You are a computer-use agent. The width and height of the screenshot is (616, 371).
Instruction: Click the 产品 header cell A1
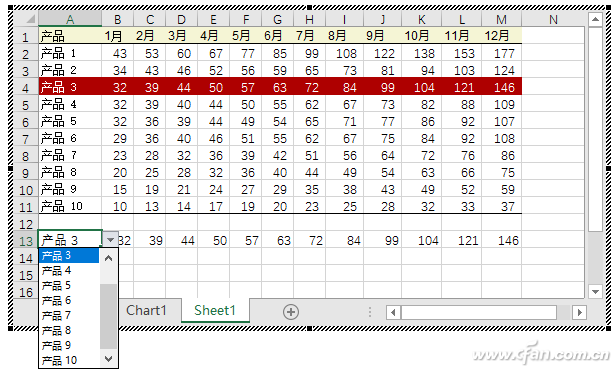[x=70, y=36]
